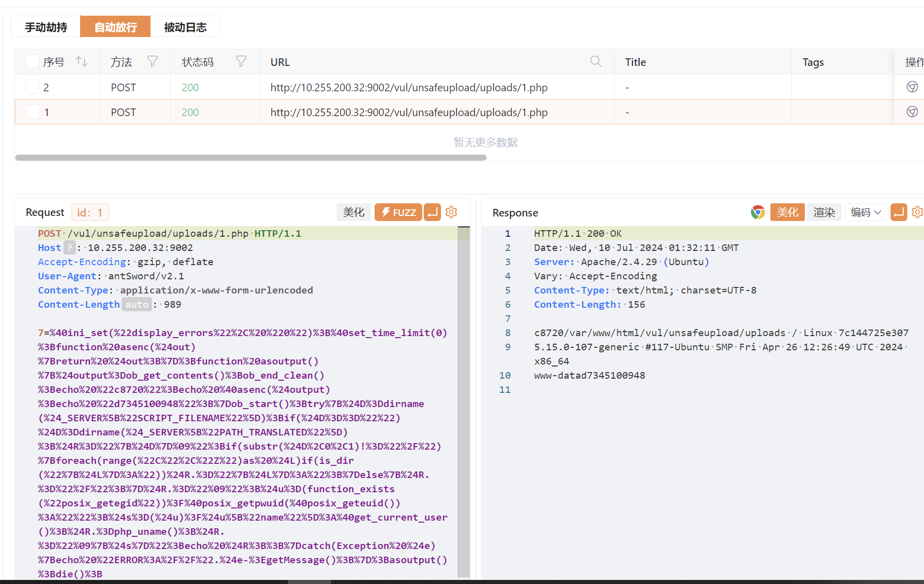This screenshot has width=924, height=584.
Task: Render the response with 渲染 button
Action: pyautogui.click(x=824, y=212)
